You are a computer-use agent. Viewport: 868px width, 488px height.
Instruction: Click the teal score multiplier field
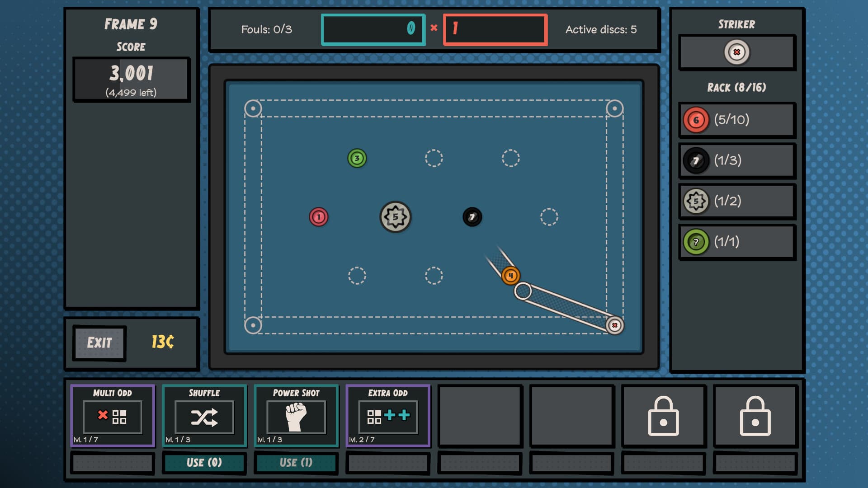[373, 29]
